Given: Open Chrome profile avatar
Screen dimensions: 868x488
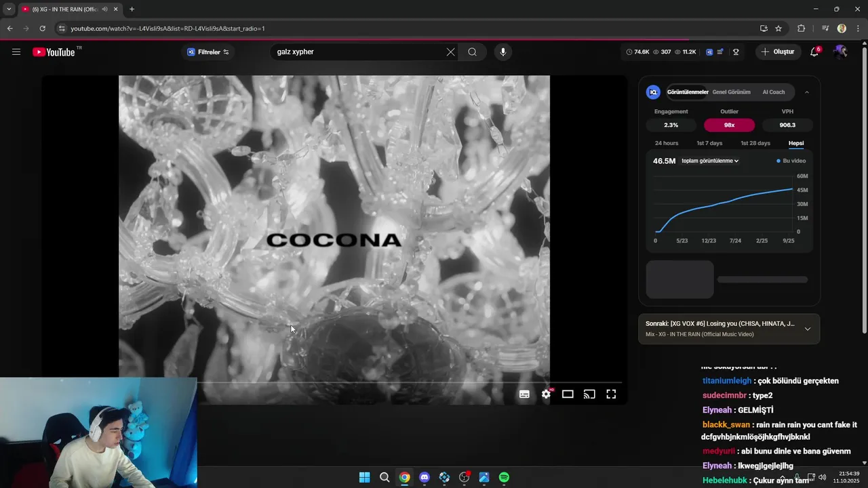Looking at the screenshot, I should (x=842, y=28).
